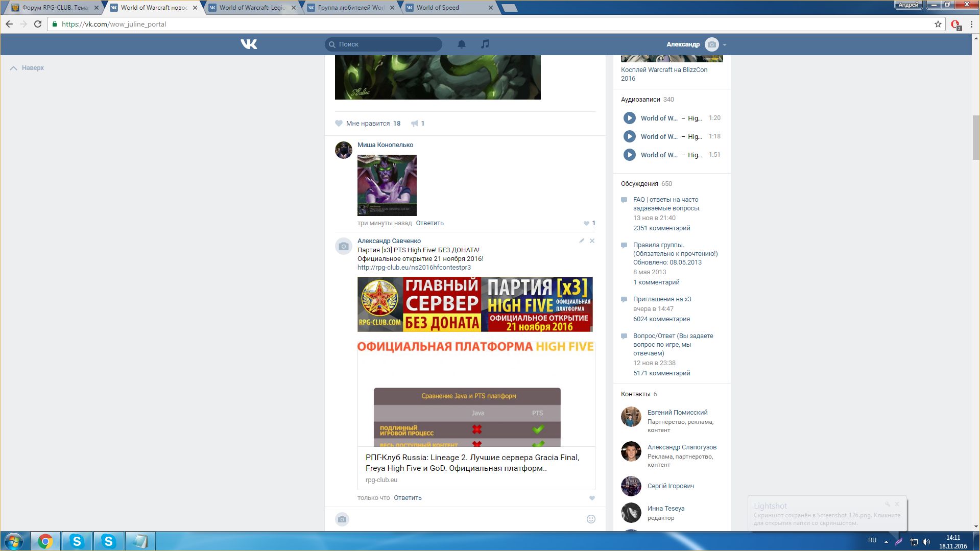Like Миша Конопелько's comment heart icon
The width and height of the screenshot is (980, 551).
point(586,223)
